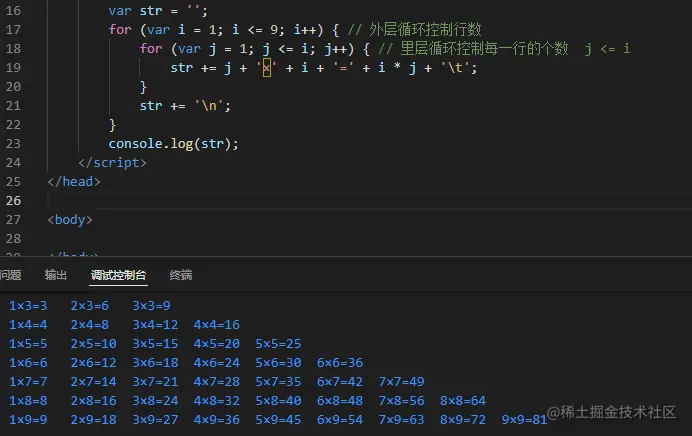Screen dimensions: 692x436
Task: Click the highlighted '×' character on line 19
Action: 267,68
